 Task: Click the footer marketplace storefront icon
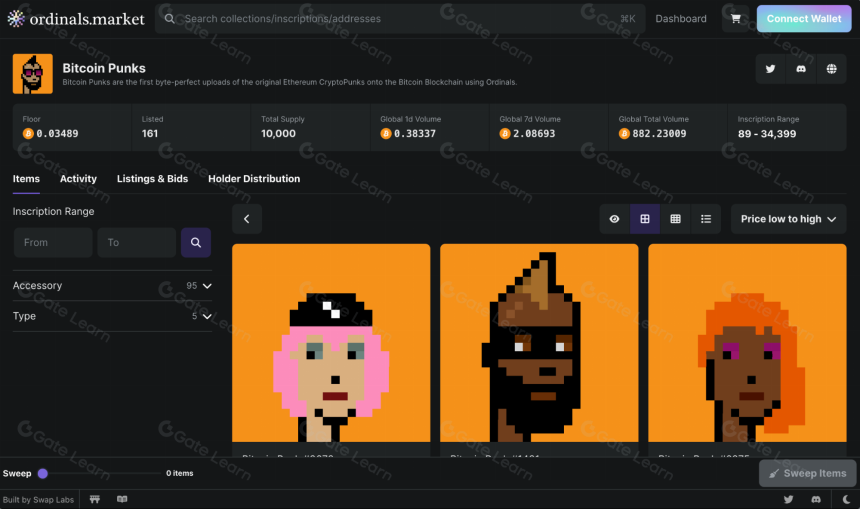click(x=95, y=499)
